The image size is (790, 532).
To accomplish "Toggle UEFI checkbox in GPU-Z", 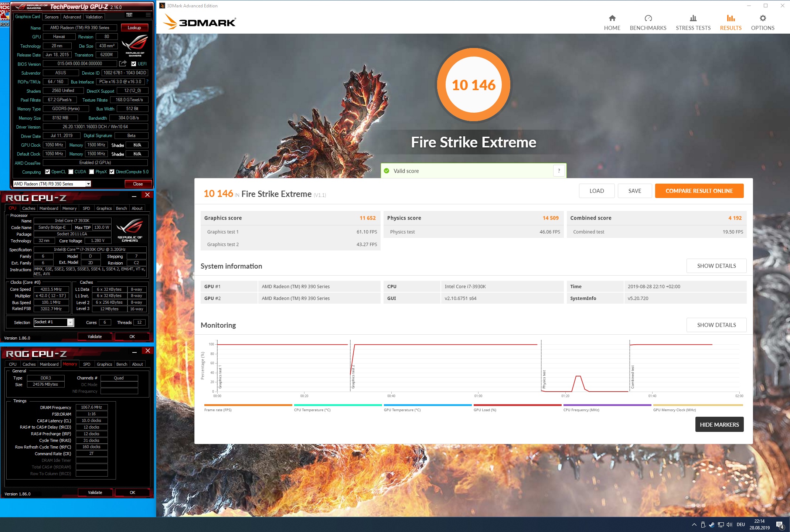I will (134, 64).
